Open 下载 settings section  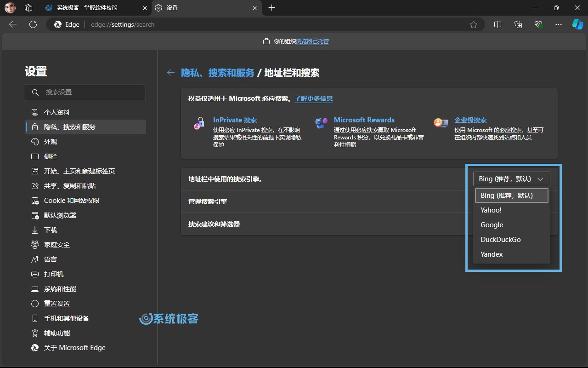[x=85, y=230]
